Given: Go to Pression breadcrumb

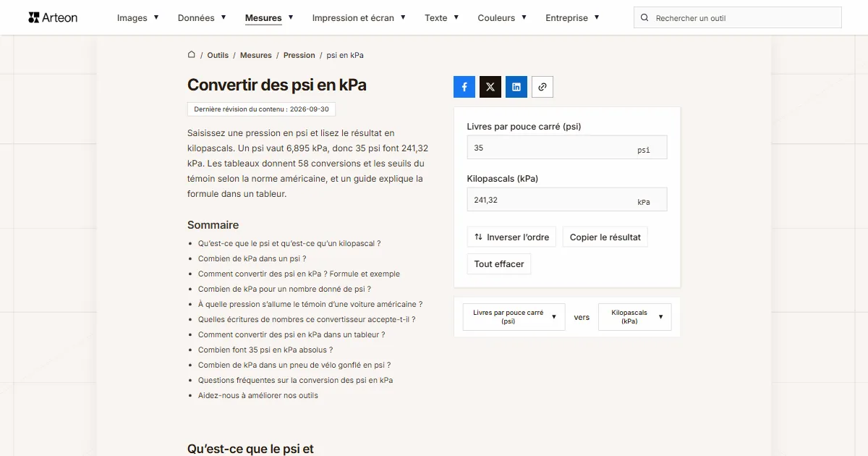Looking at the screenshot, I should (x=299, y=55).
